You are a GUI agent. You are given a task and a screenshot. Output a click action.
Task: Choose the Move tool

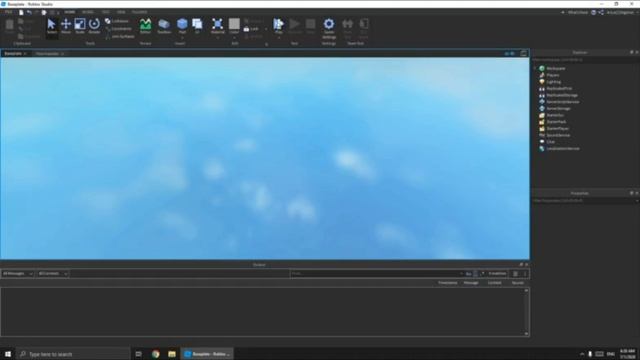click(66, 25)
